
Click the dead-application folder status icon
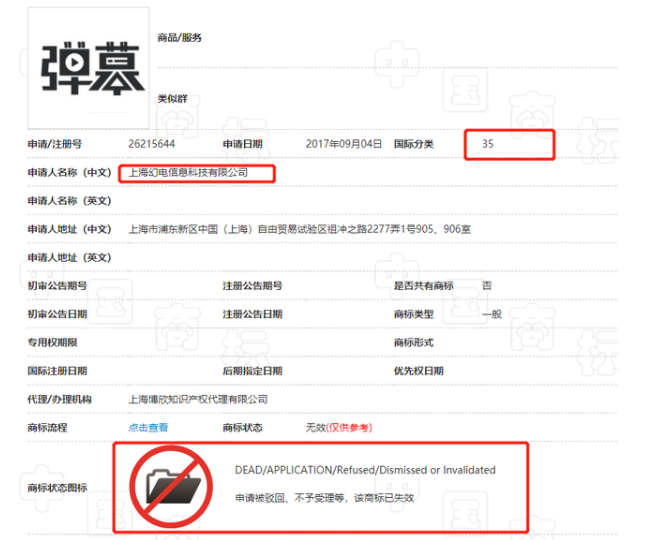click(x=171, y=487)
